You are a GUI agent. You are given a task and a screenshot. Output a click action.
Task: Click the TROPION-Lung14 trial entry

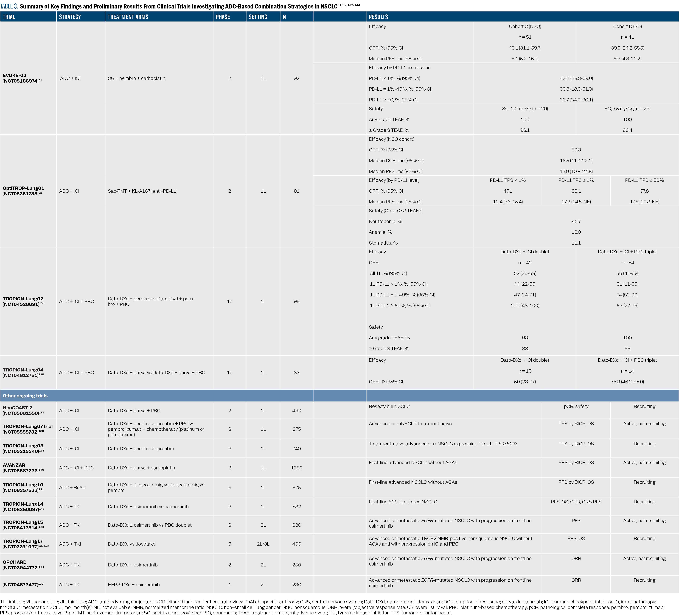(24, 506)
